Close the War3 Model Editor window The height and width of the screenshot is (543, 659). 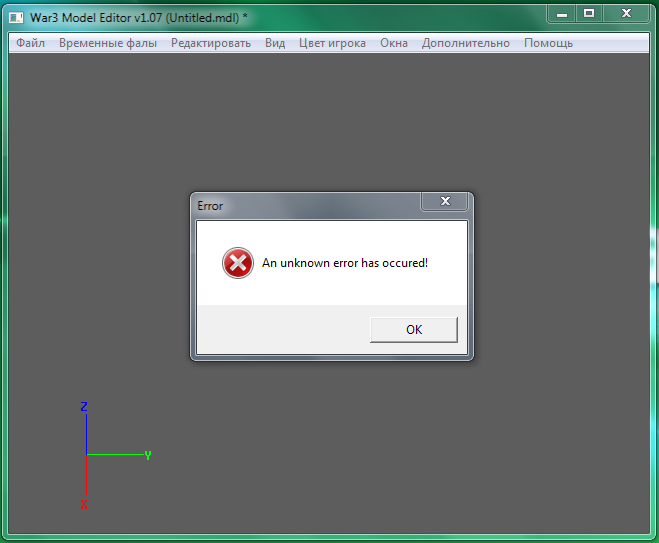coord(626,14)
